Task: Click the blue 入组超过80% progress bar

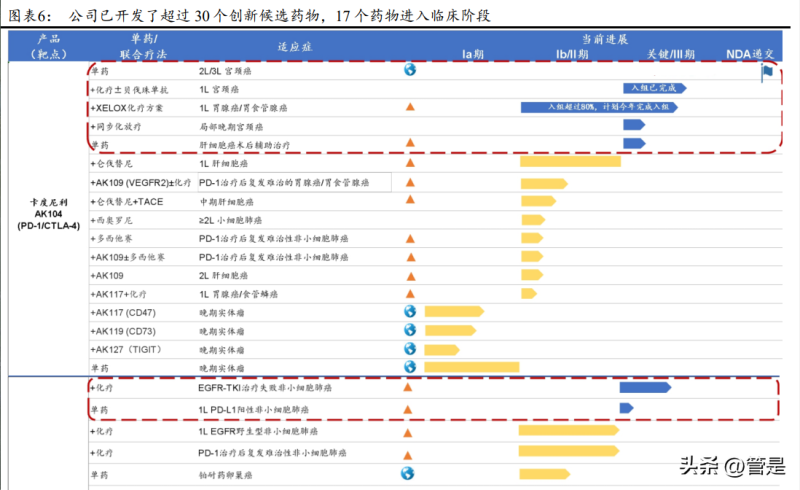Action: point(599,107)
